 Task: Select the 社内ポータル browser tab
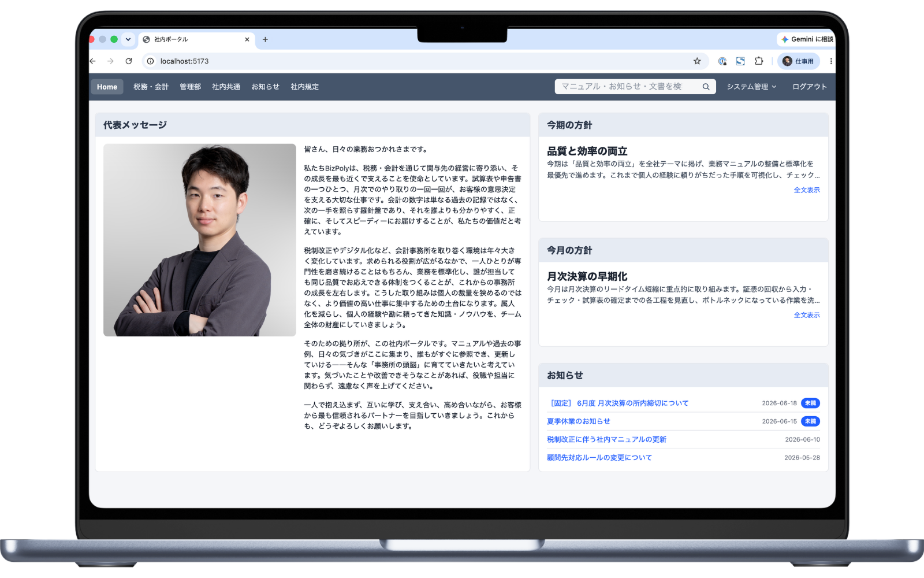pos(196,39)
